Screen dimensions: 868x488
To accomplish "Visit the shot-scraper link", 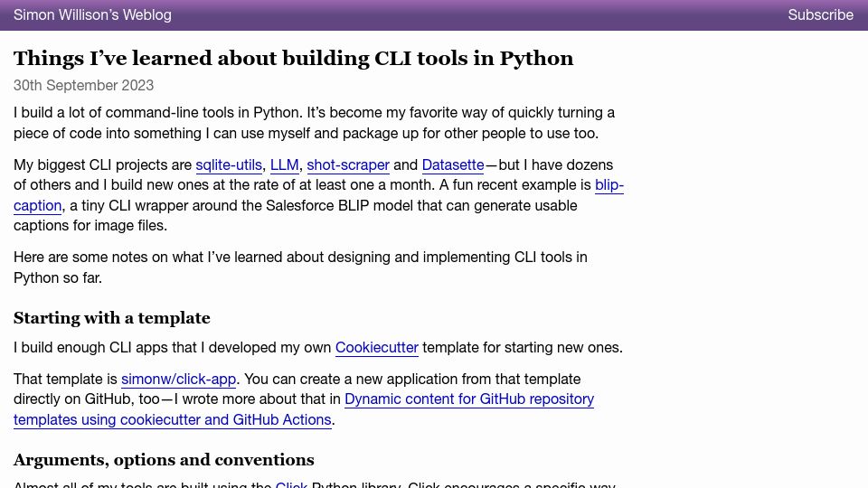I will coord(348,164).
